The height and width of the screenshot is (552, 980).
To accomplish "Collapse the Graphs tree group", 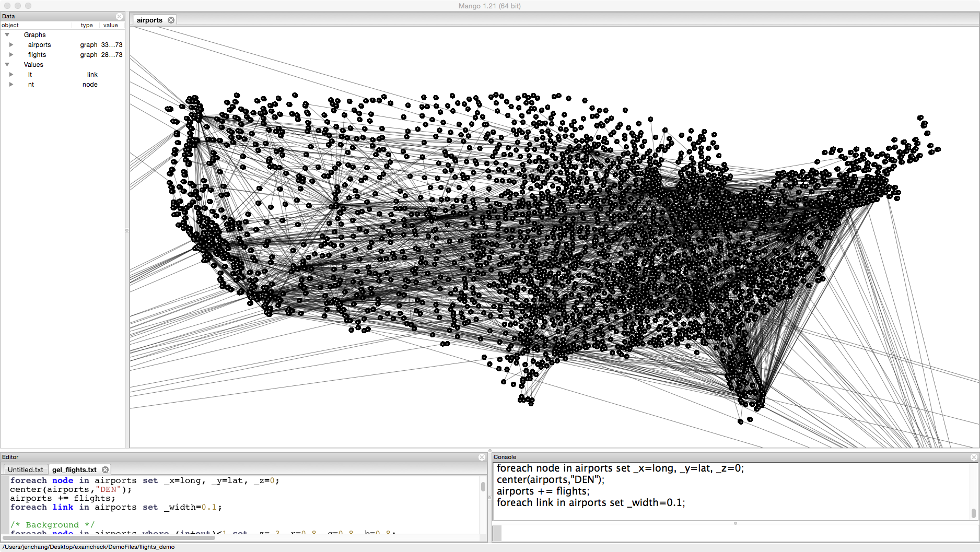I will [x=7, y=35].
